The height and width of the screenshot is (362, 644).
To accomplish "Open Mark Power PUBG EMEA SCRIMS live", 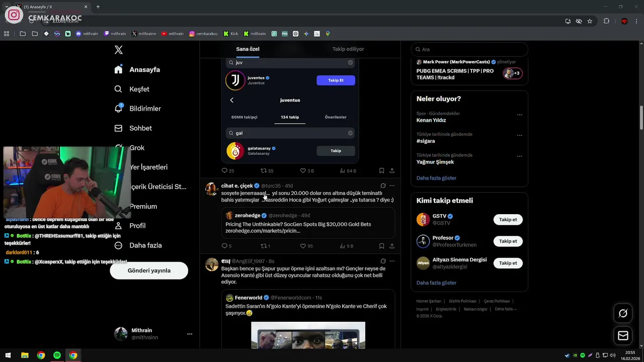I will coord(469,70).
